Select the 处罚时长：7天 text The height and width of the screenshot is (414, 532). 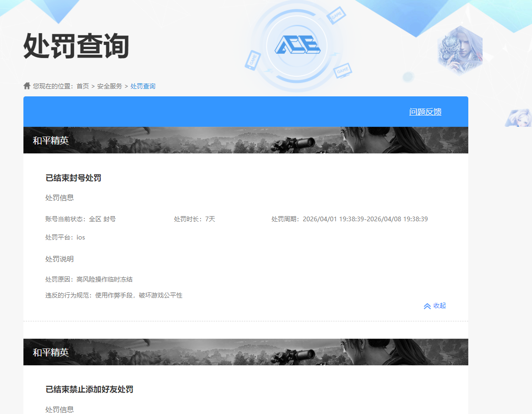click(x=194, y=219)
